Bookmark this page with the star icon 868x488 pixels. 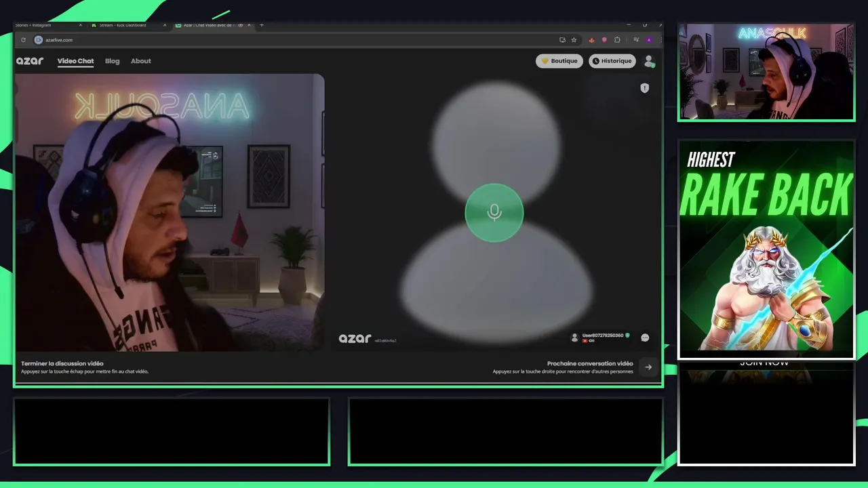click(x=574, y=40)
